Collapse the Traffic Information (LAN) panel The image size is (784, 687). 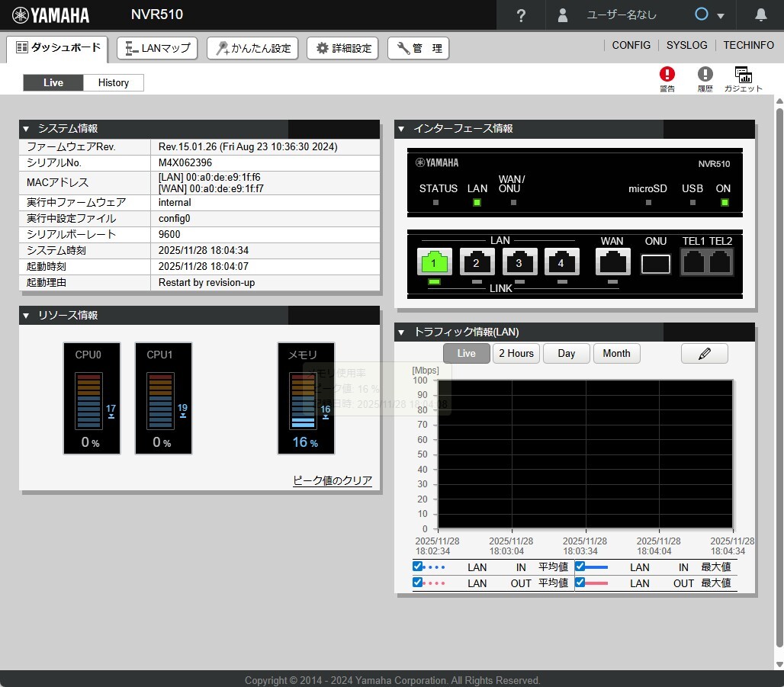401,332
